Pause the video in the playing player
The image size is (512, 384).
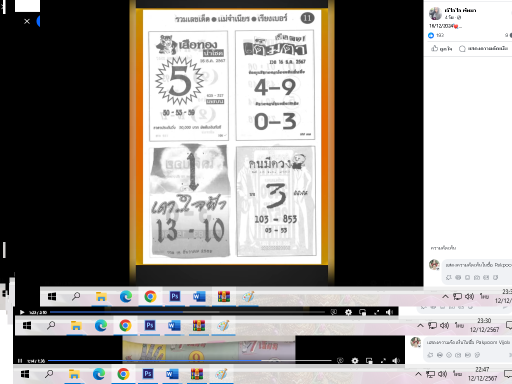(20, 361)
